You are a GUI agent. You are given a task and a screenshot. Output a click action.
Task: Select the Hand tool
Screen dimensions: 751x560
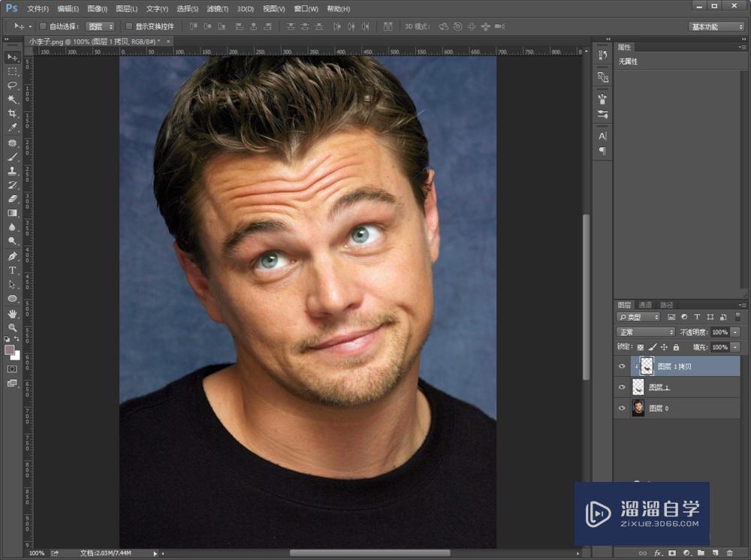[12, 314]
